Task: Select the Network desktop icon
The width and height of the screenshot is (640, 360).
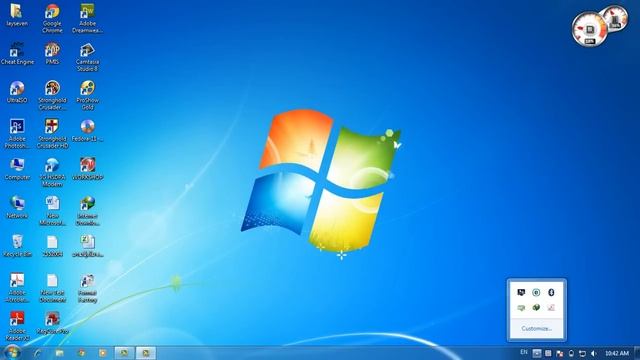Action: tap(17, 207)
